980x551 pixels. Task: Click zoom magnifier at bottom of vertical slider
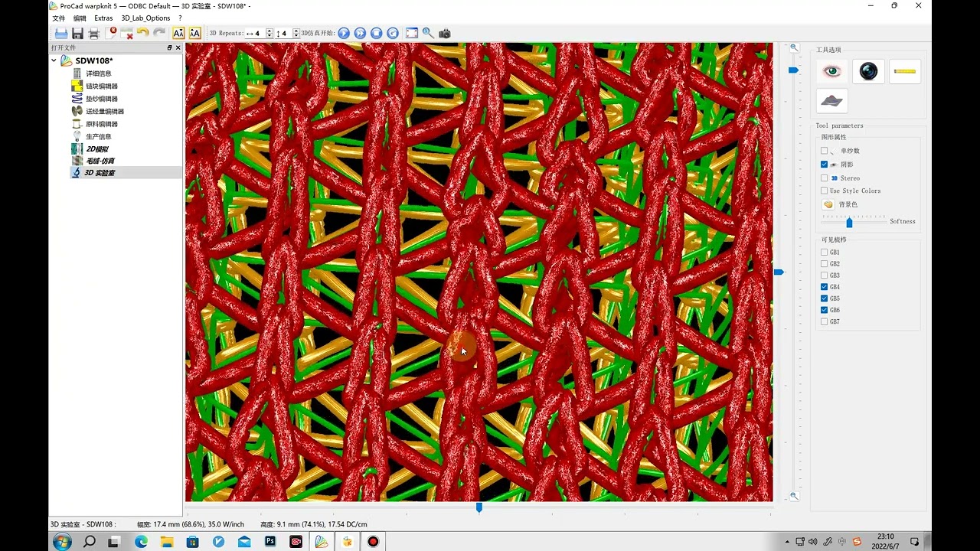794,496
